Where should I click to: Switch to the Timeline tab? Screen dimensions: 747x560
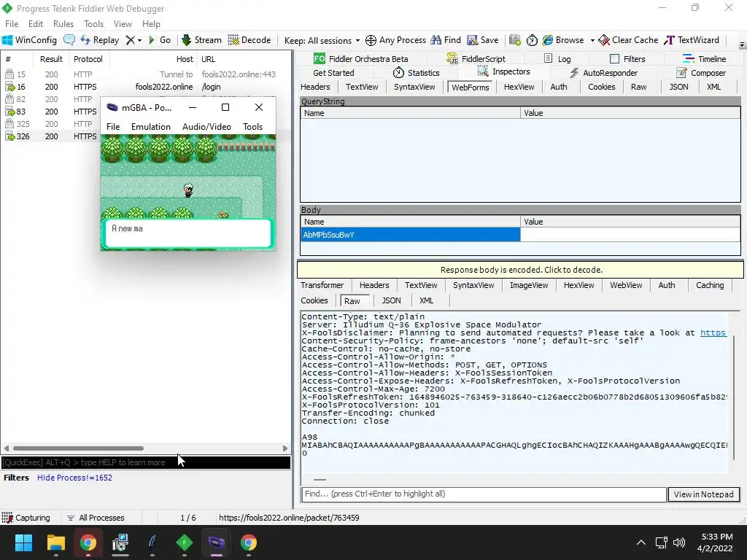click(x=704, y=59)
